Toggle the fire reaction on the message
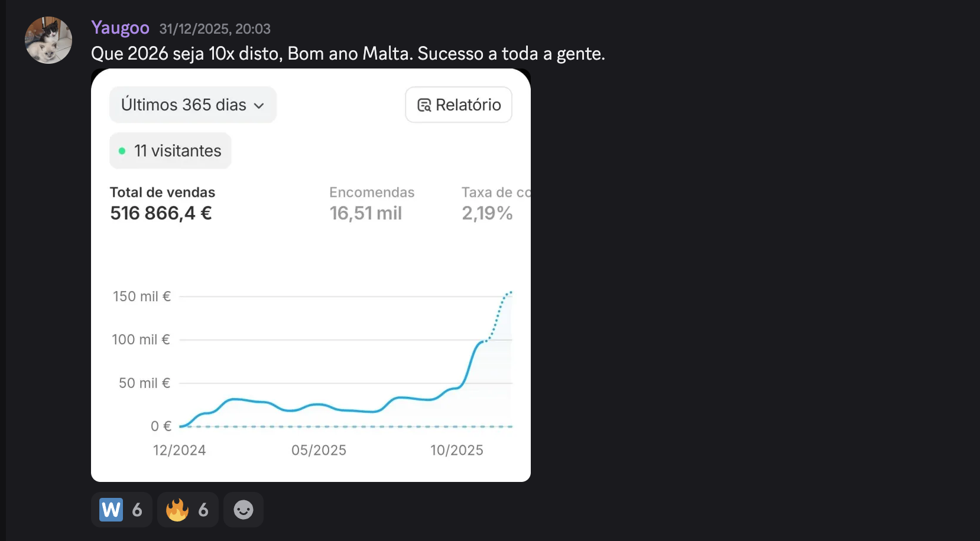The width and height of the screenshot is (980, 541). (187, 509)
